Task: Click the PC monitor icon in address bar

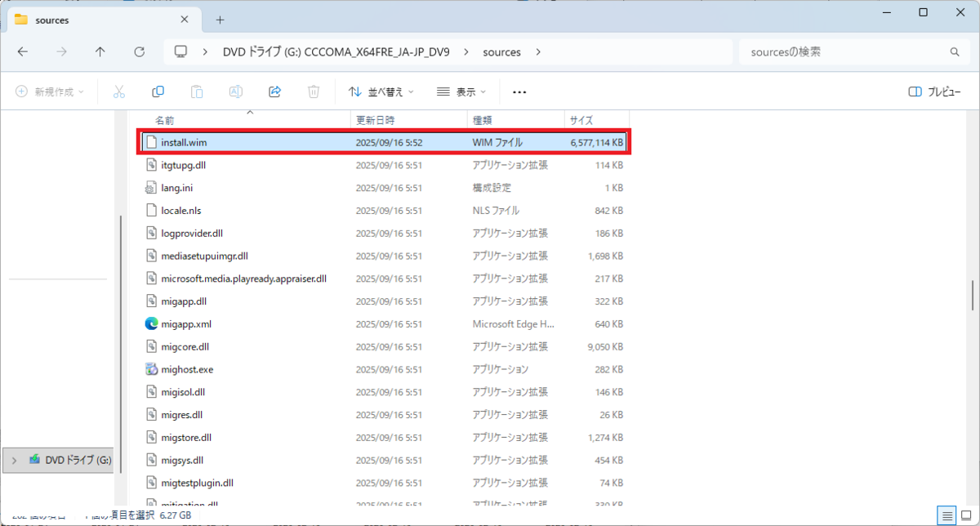Action: tap(180, 51)
